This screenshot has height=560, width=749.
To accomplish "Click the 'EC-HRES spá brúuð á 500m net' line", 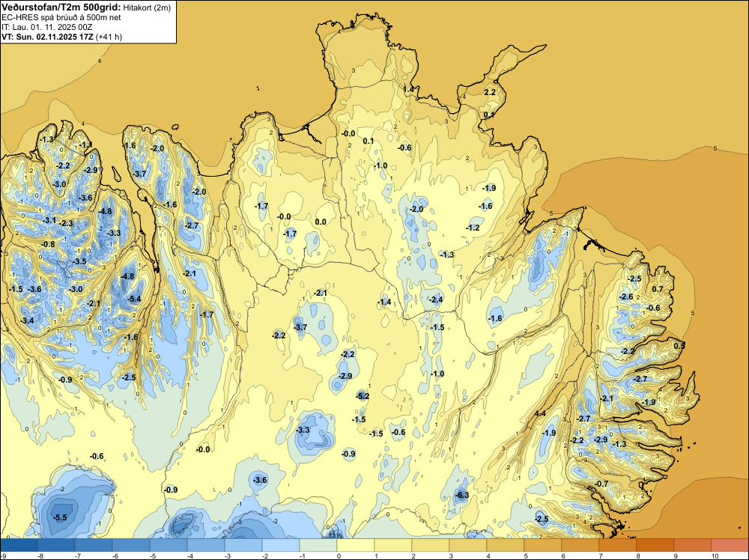I will point(61,18).
